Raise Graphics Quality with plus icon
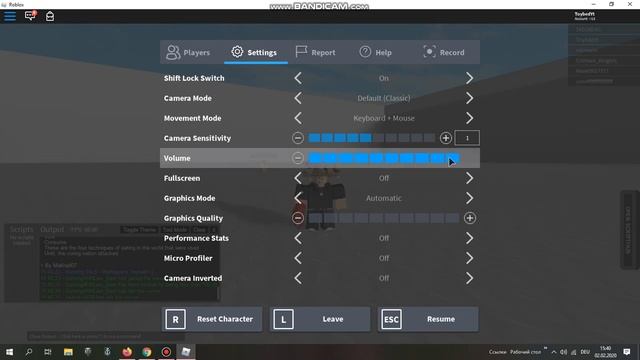 (470, 218)
